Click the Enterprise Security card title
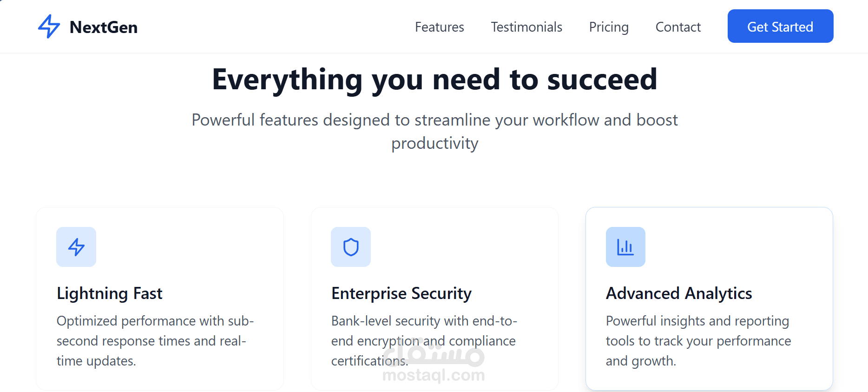Image resolution: width=868 pixels, height=392 pixels. (401, 293)
